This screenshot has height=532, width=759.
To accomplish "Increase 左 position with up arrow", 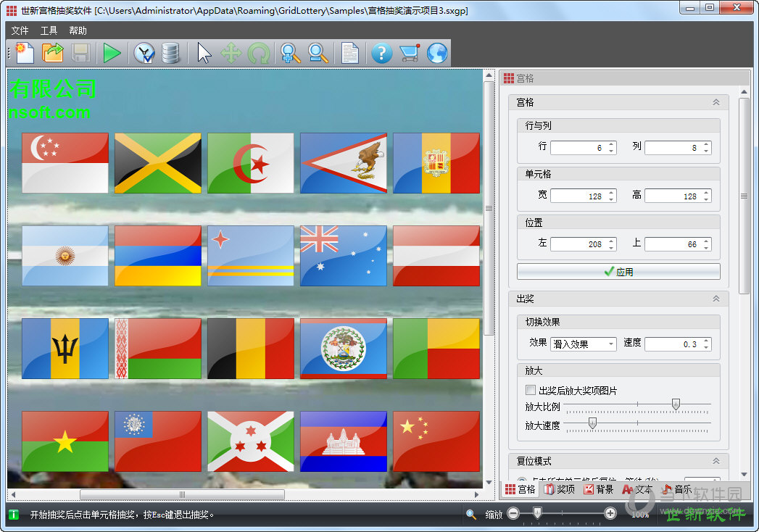I will pyautogui.click(x=611, y=241).
